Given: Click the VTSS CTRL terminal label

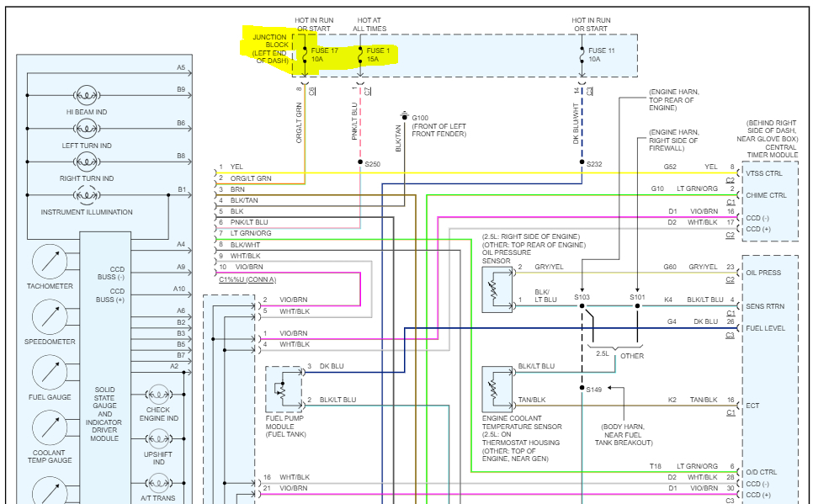Looking at the screenshot, I should click(x=764, y=173).
